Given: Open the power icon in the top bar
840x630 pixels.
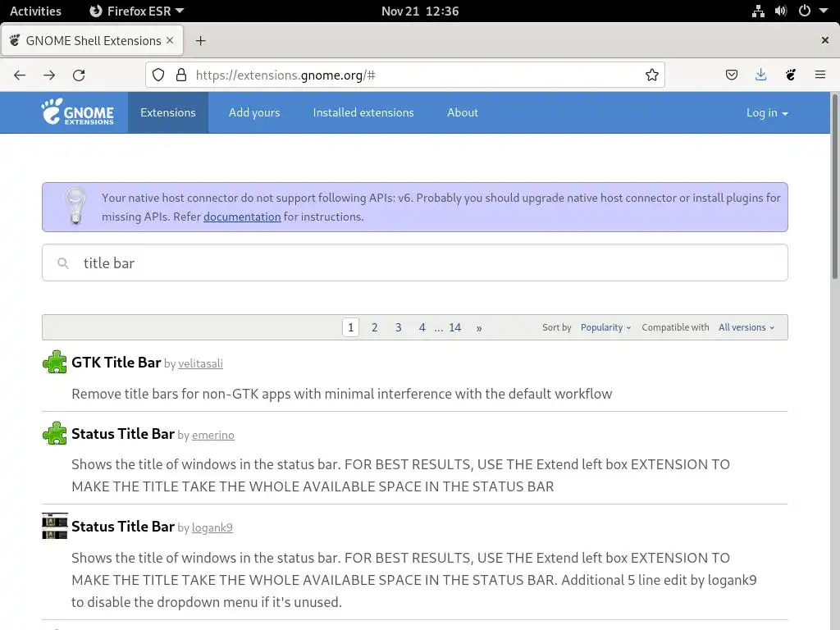Looking at the screenshot, I should (x=805, y=11).
